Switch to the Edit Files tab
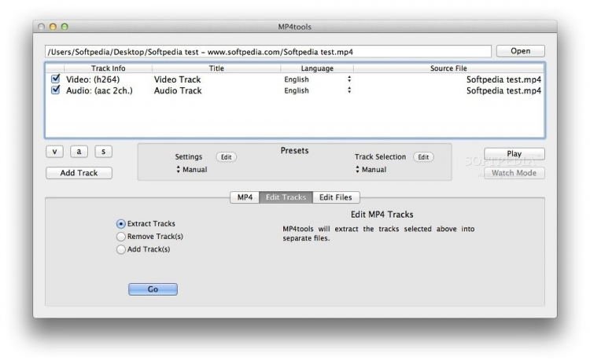Image resolution: width=590 pixels, height=364 pixels. click(336, 197)
